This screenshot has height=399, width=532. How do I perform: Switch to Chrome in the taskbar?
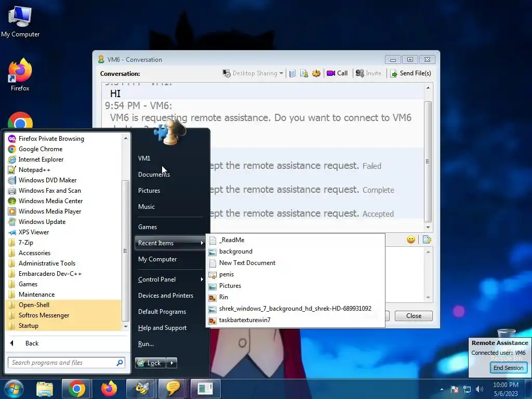tap(77, 389)
